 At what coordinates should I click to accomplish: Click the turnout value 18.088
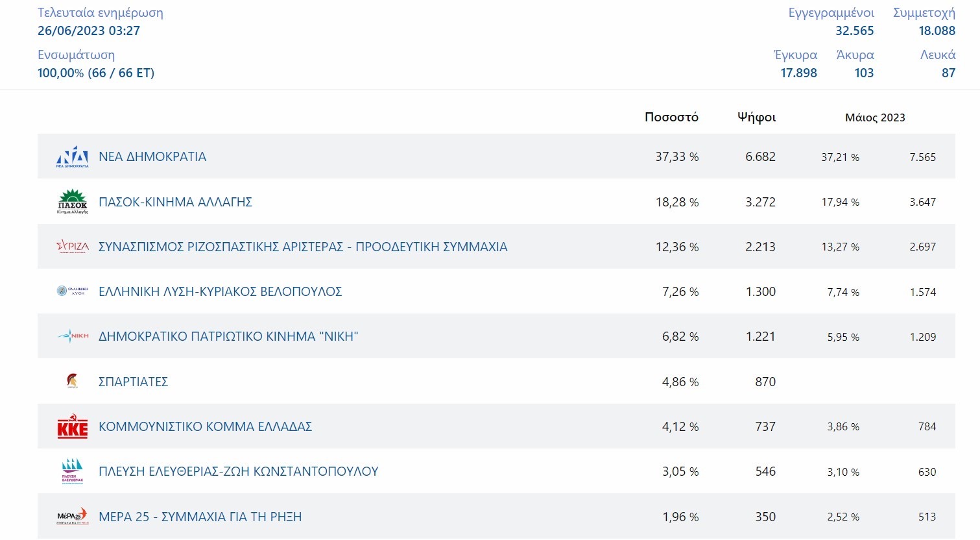[937, 31]
